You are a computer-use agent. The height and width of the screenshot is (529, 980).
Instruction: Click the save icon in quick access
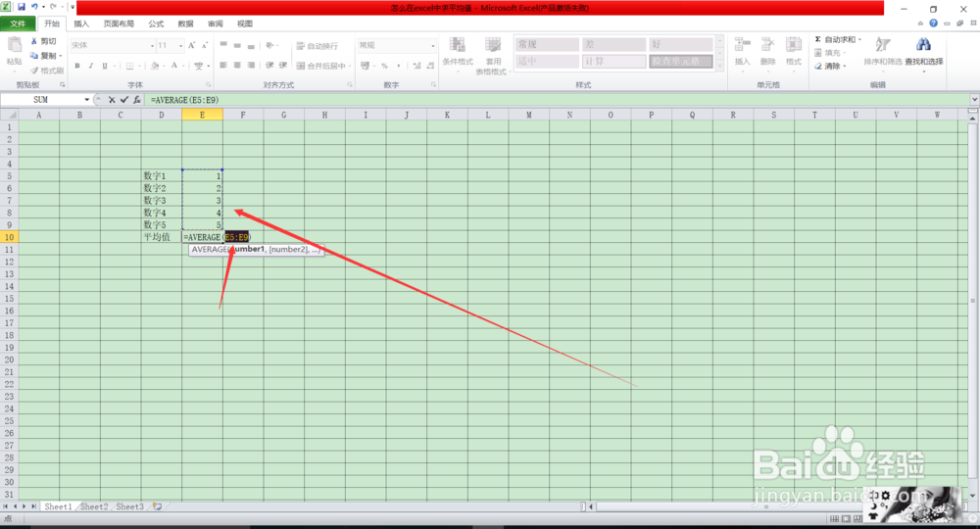22,7
